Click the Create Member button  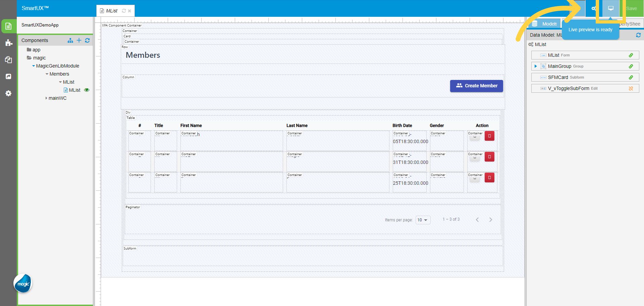tap(476, 86)
